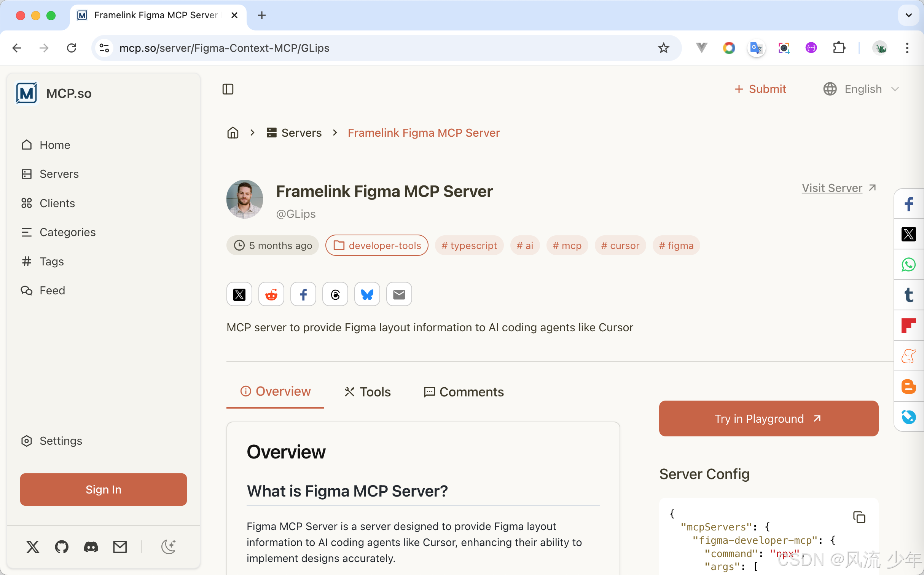The height and width of the screenshot is (575, 924).
Task: Open Discord icon in sidebar footer
Action: [91, 547]
